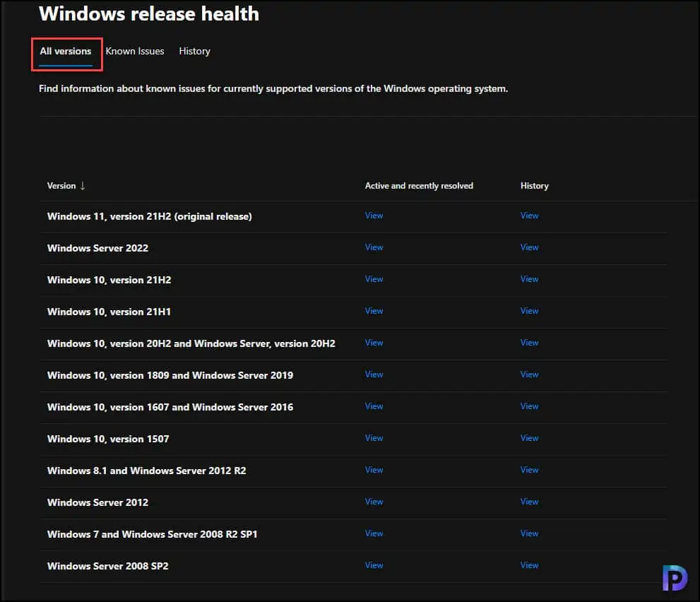Select 'Windows 7 and Windows Server 2008 R2 SP1'
The width and height of the screenshot is (700, 602).
[153, 534]
